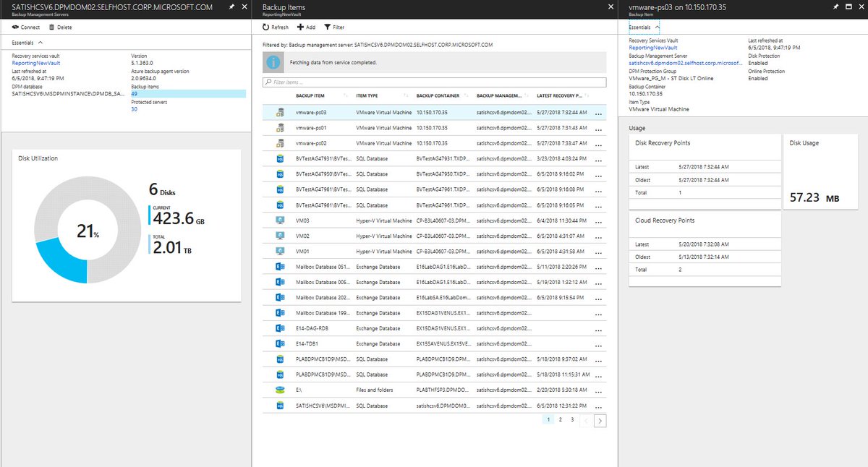Click the Disk Utilization donut chart

click(87, 231)
